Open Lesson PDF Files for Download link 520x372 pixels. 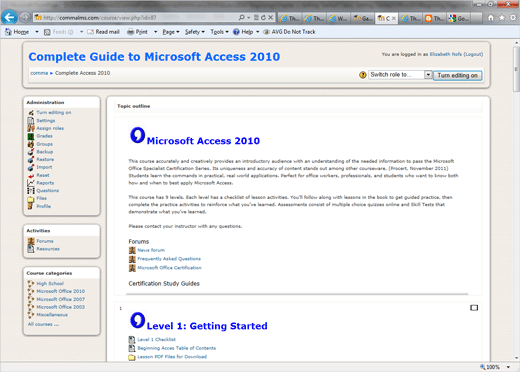pos(172,357)
